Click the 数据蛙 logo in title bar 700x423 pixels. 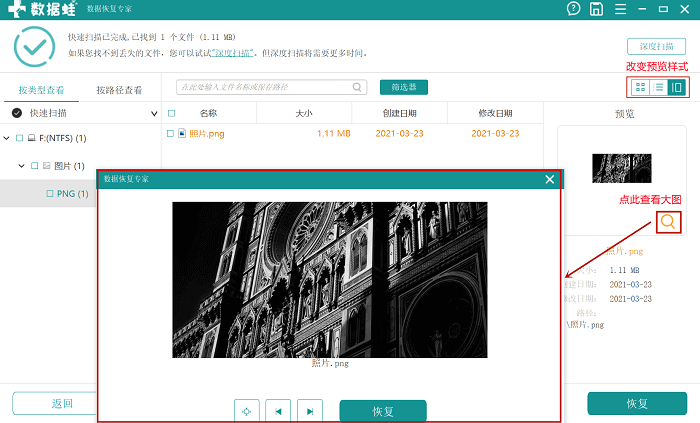click(42, 8)
